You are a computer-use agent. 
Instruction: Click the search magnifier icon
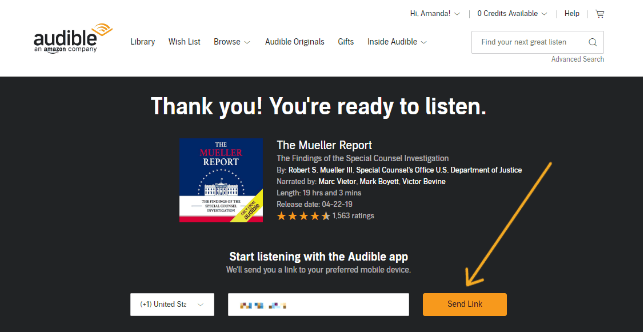pos(593,42)
